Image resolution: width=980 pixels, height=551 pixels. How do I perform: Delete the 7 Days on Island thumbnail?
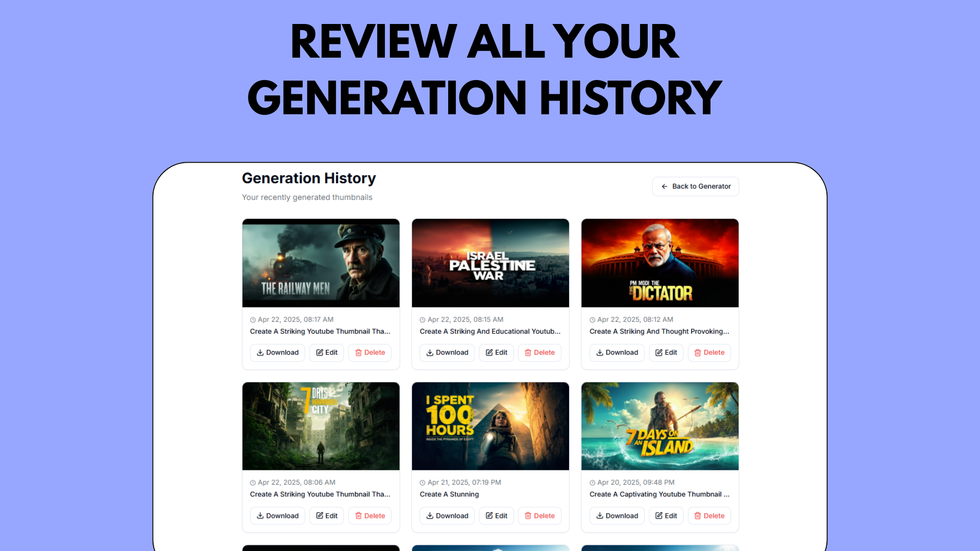709,516
